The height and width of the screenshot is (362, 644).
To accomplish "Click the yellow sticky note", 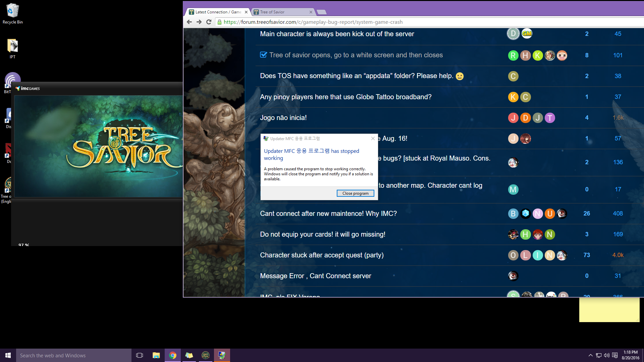I will 609,310.
